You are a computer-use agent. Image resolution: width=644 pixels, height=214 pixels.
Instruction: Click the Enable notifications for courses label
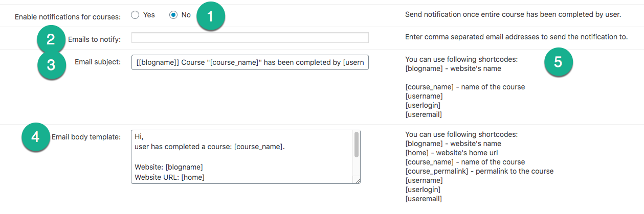point(68,16)
